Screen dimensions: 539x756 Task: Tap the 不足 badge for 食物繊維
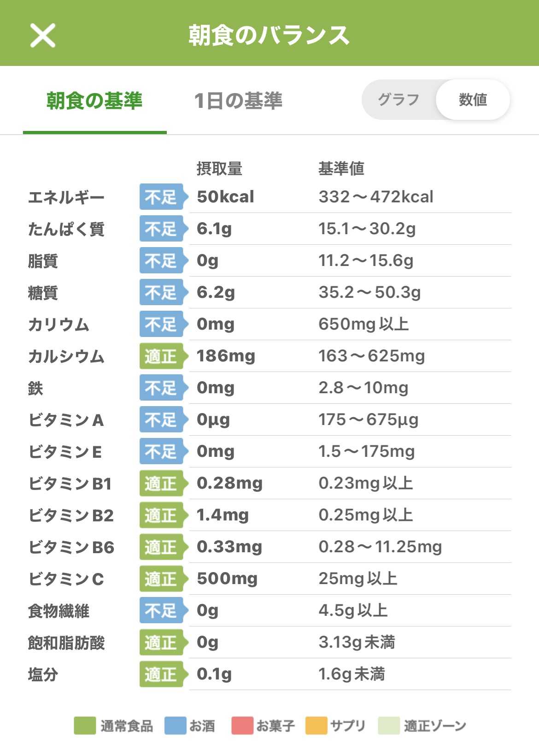coord(162,610)
